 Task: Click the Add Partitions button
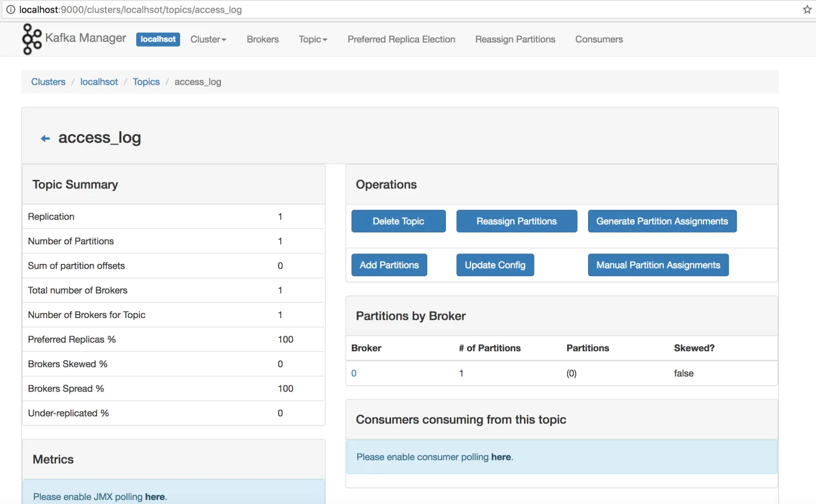click(x=389, y=265)
